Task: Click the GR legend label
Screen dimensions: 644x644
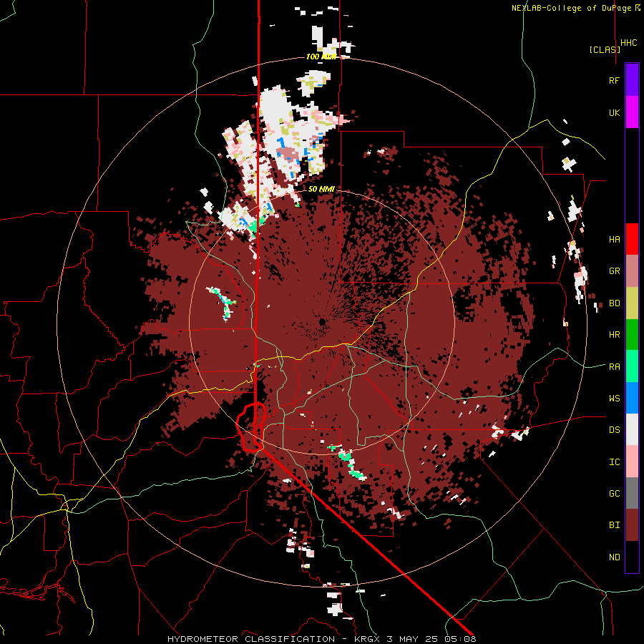Action: click(614, 271)
